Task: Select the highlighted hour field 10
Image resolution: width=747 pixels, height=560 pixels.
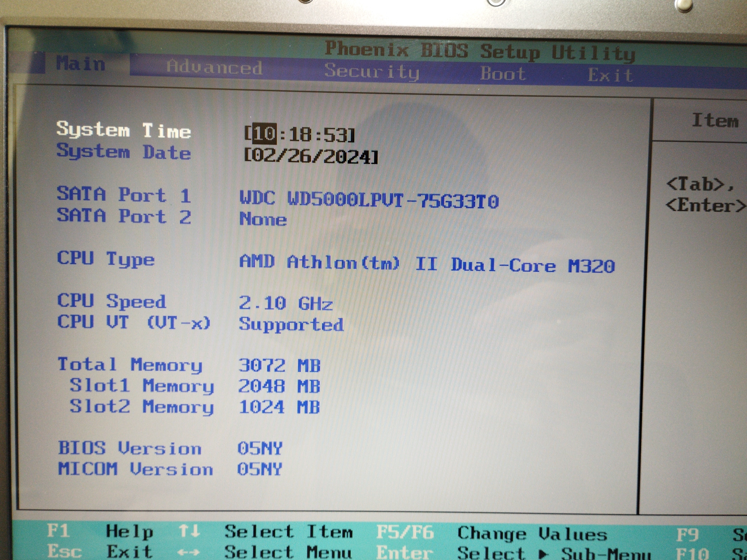Action: [x=265, y=134]
